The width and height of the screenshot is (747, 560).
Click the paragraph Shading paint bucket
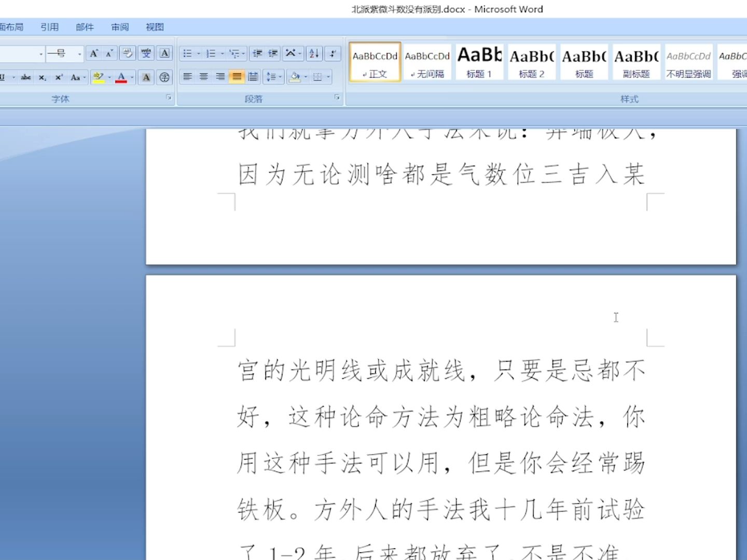click(295, 77)
